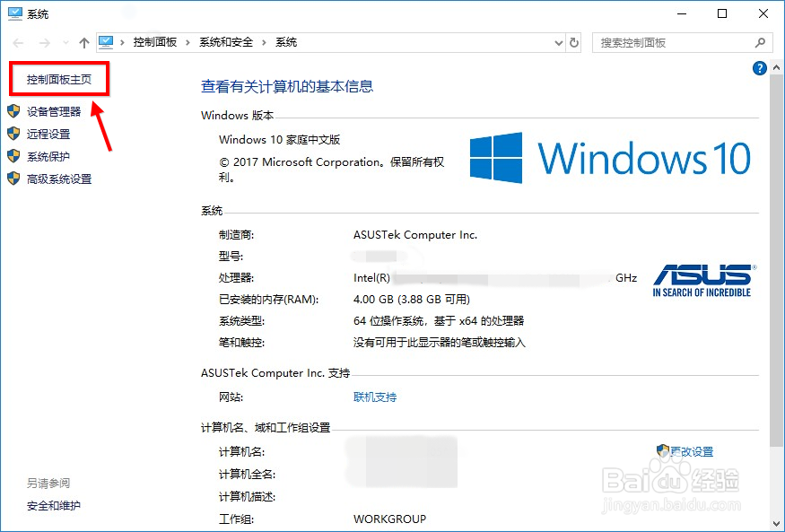The height and width of the screenshot is (532, 785).
Task: Open 系统保护 link
Action: click(48, 157)
